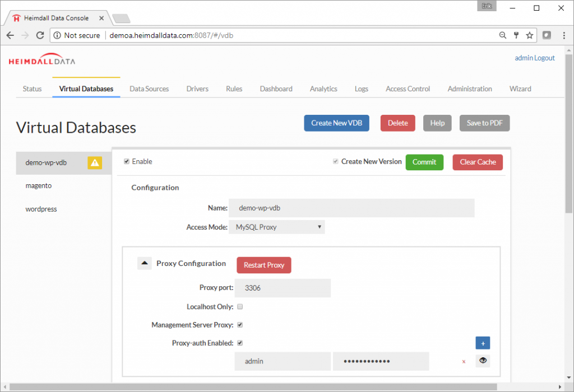The height and width of the screenshot is (392, 574).
Task: Switch to the Rules tab
Action: point(234,89)
